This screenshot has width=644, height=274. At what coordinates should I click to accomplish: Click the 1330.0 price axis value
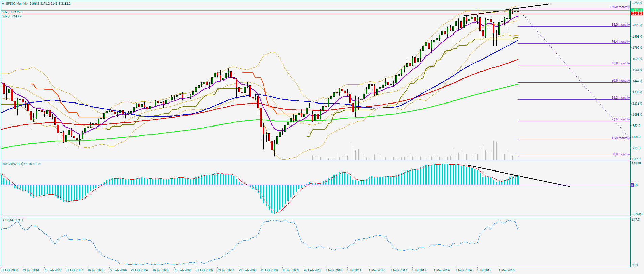click(637, 92)
